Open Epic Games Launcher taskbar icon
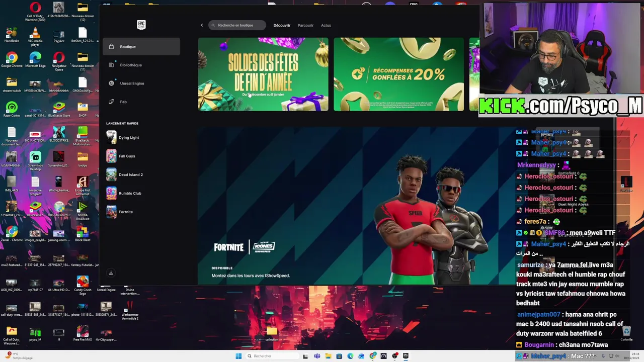 (406, 356)
